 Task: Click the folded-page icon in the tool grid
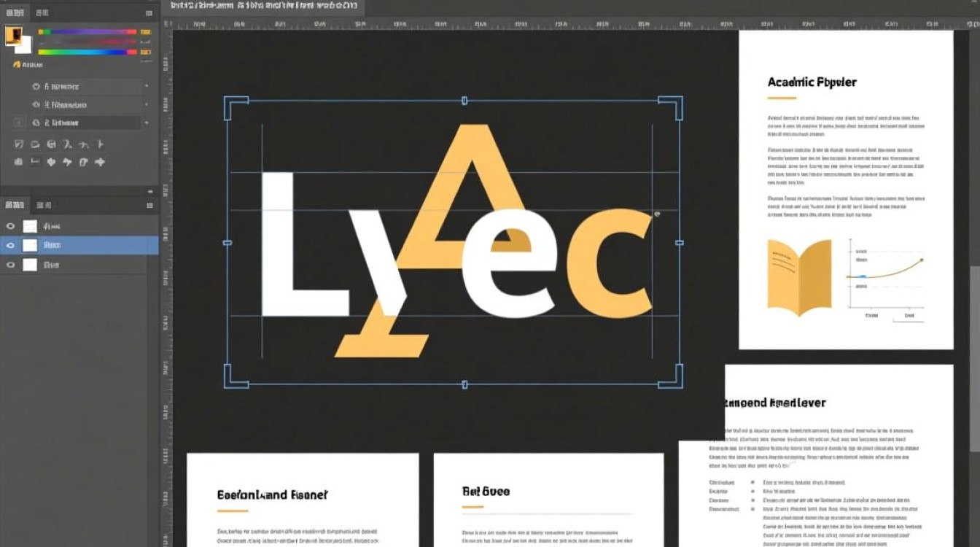(83, 162)
